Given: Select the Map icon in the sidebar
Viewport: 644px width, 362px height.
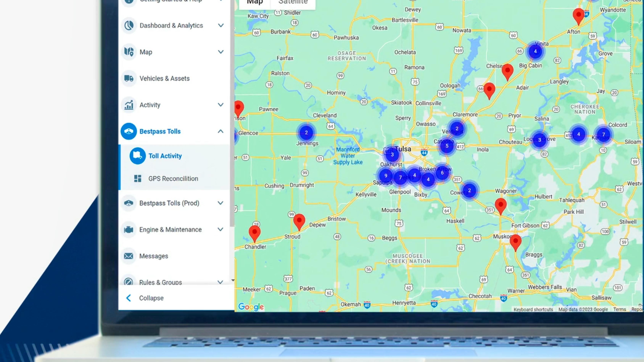Looking at the screenshot, I should pyautogui.click(x=129, y=52).
